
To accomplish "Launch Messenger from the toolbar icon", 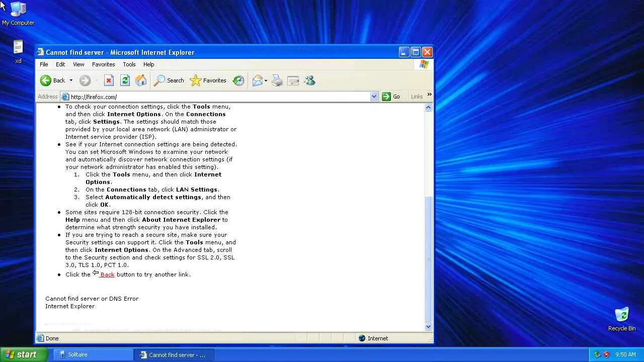I will tap(309, 80).
